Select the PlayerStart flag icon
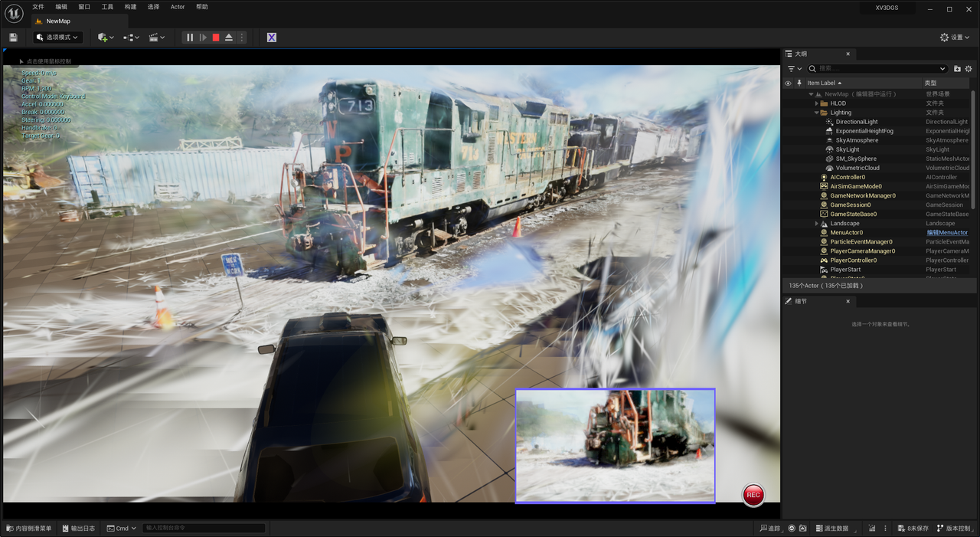The width and height of the screenshot is (980, 537). [824, 269]
